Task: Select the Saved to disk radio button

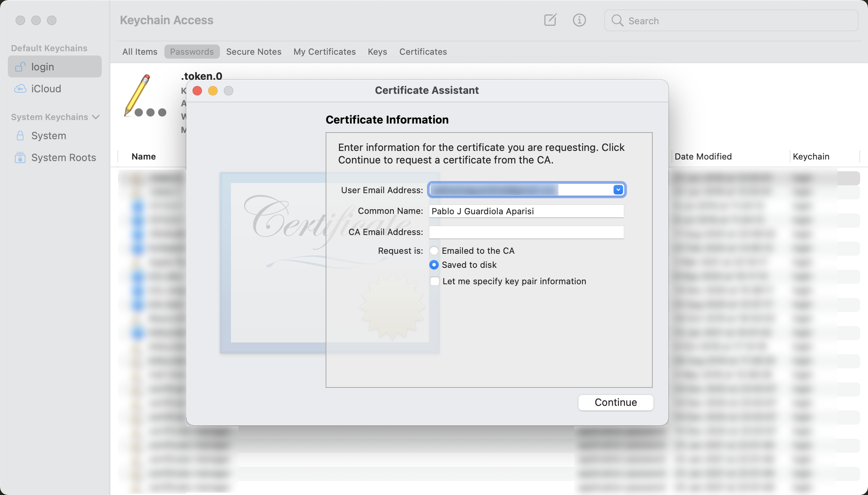Action: (x=434, y=265)
